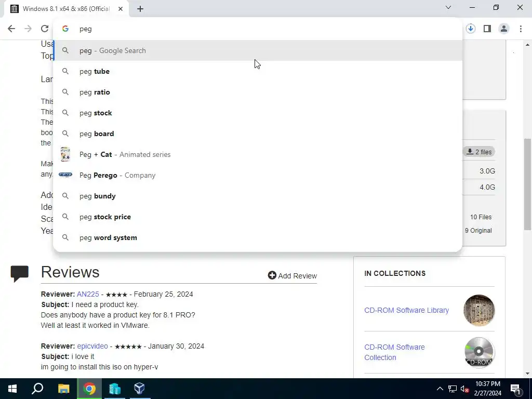
Task: Select the 'peg bundy' suggestion
Action: tap(258, 196)
